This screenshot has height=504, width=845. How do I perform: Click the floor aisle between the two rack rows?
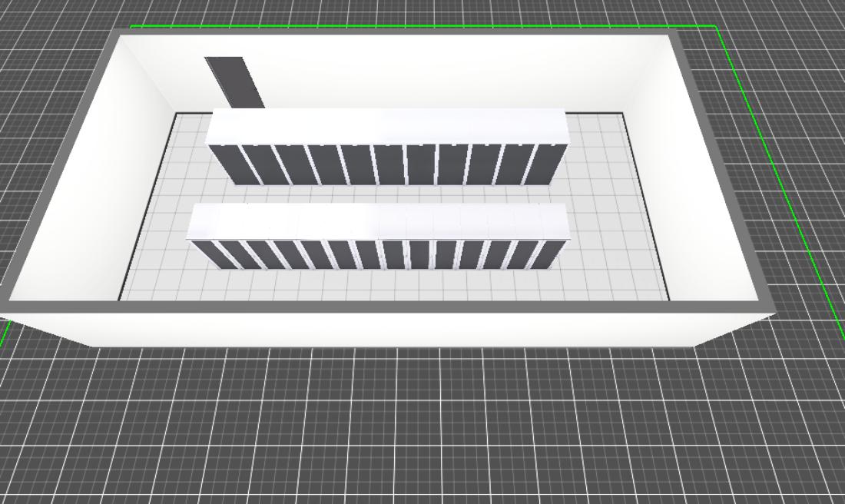pos(384,195)
